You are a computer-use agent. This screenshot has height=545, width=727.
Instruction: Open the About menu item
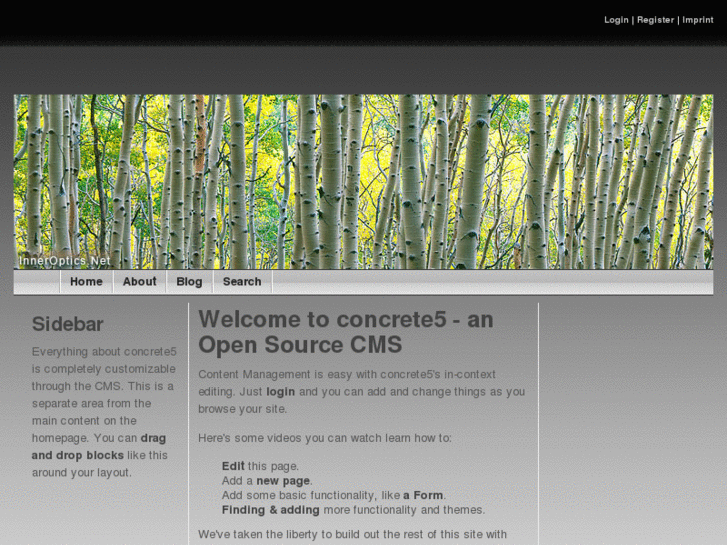click(x=140, y=282)
